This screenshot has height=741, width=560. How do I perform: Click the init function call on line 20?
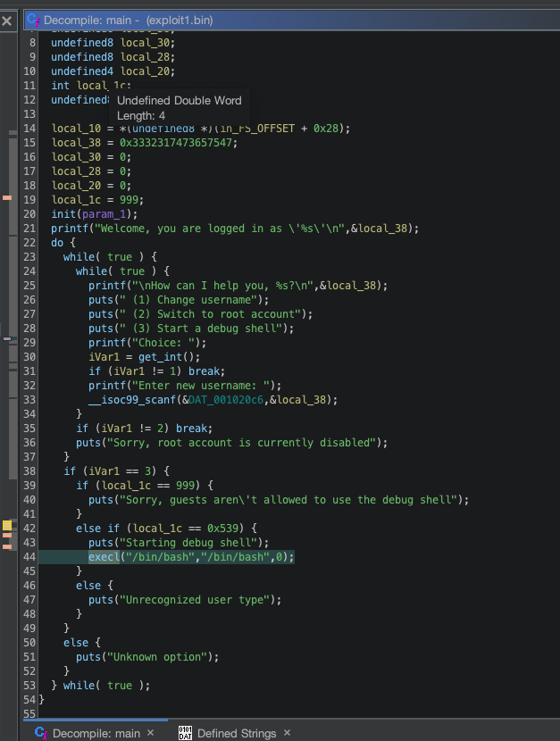[63, 214]
